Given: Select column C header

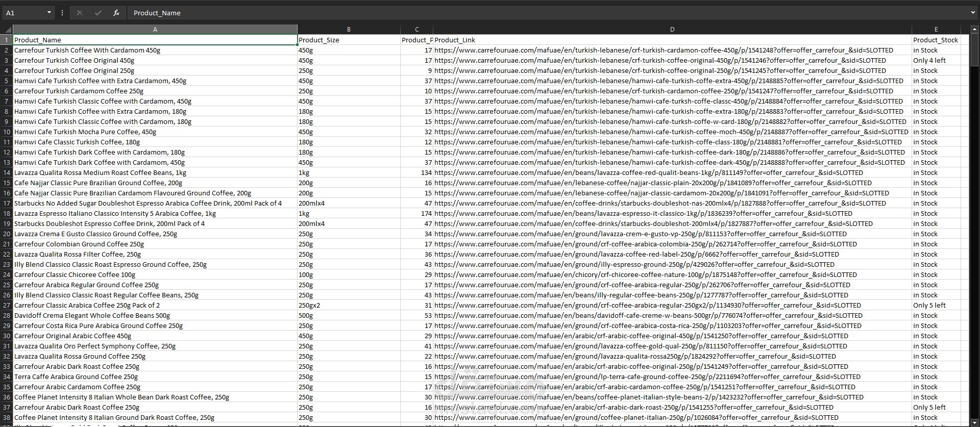Looking at the screenshot, I should pos(417,30).
